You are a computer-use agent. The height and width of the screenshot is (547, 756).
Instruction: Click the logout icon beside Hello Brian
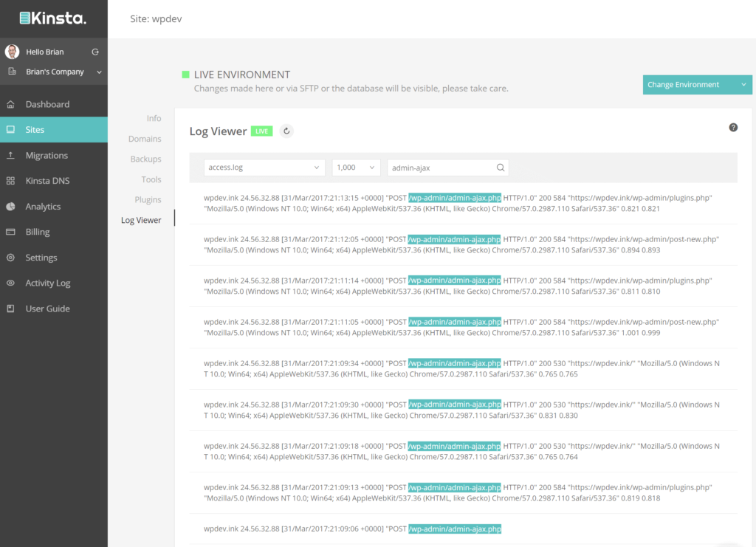94,52
